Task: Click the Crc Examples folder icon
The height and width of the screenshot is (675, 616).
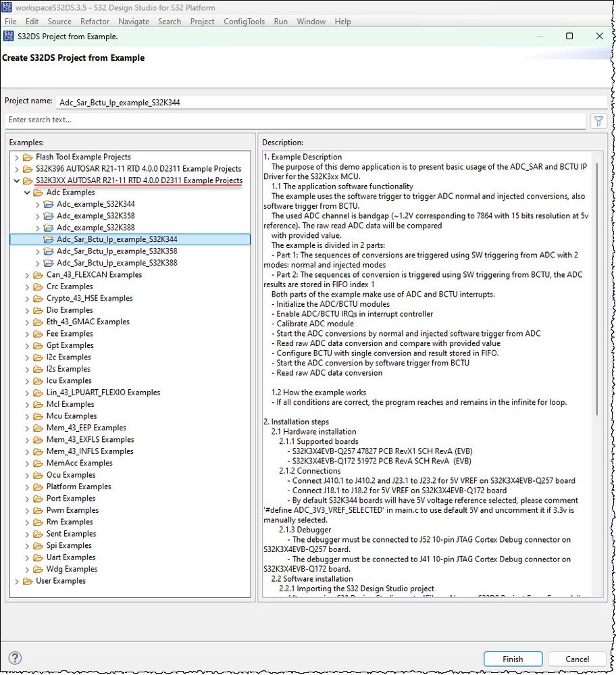Action: 38,286
